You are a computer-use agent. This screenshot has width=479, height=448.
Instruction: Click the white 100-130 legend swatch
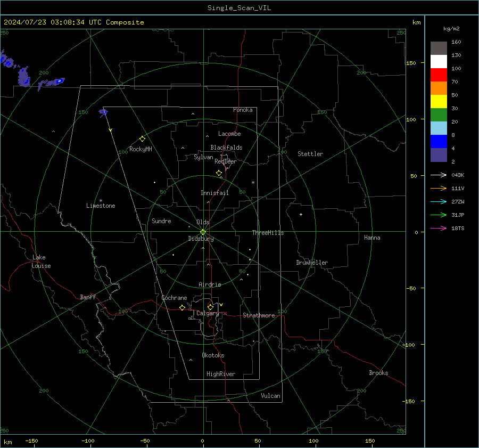439,61
